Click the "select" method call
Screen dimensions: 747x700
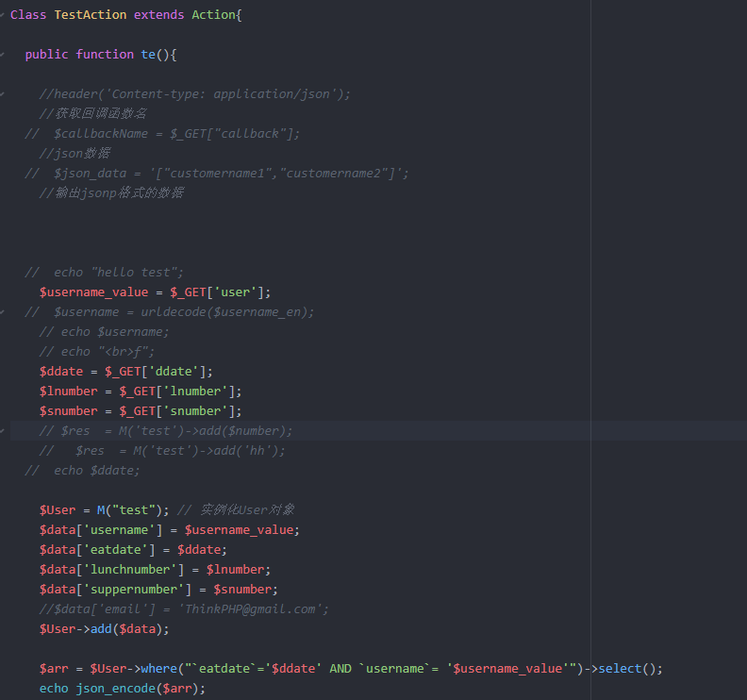pos(621,669)
